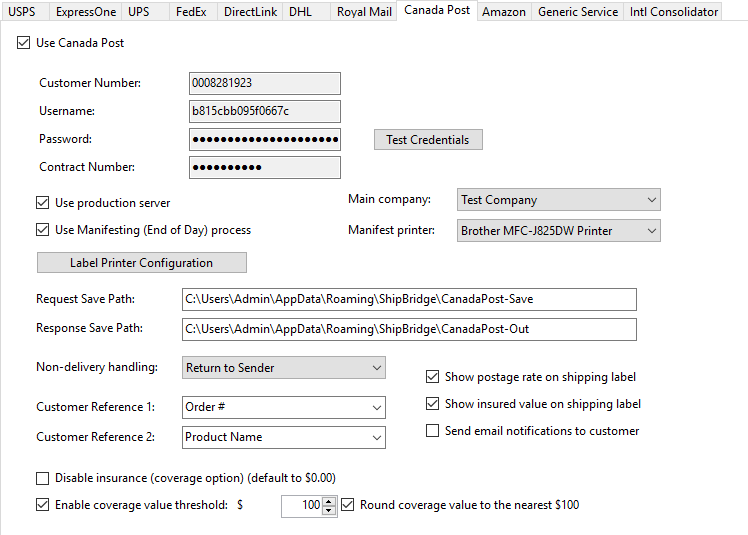The height and width of the screenshot is (535, 748).
Task: Expand Customer Reference 1 combo box
Action: click(x=284, y=408)
